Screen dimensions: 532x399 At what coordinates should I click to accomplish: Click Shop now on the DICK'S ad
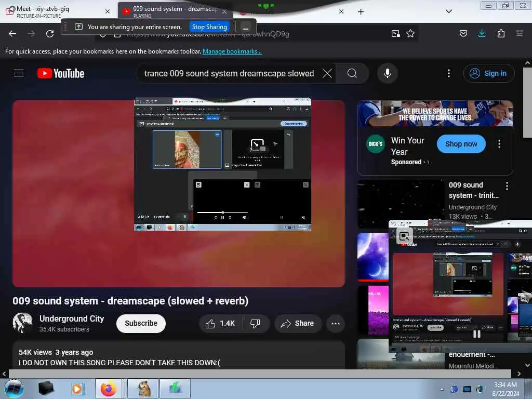(461, 144)
